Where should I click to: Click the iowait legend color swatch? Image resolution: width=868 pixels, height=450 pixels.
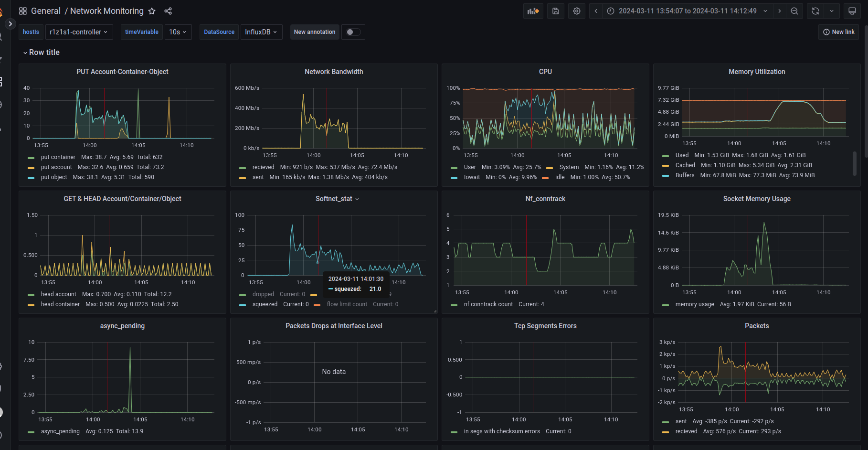click(454, 178)
